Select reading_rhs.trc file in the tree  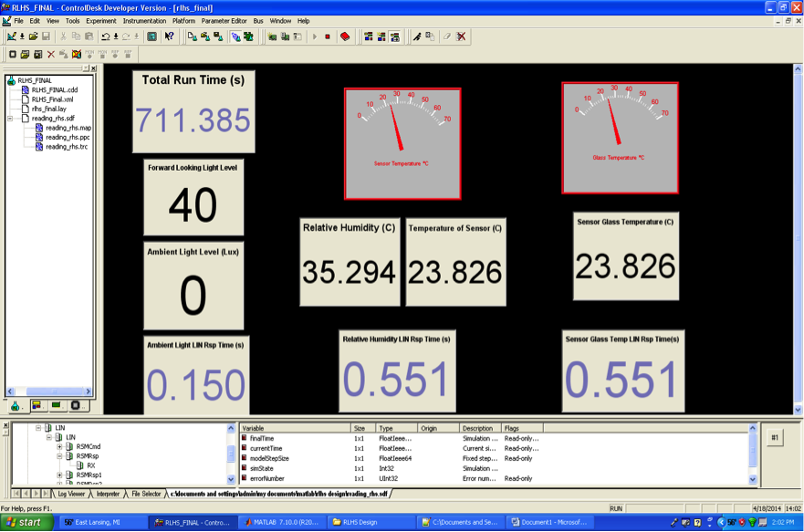click(x=67, y=147)
